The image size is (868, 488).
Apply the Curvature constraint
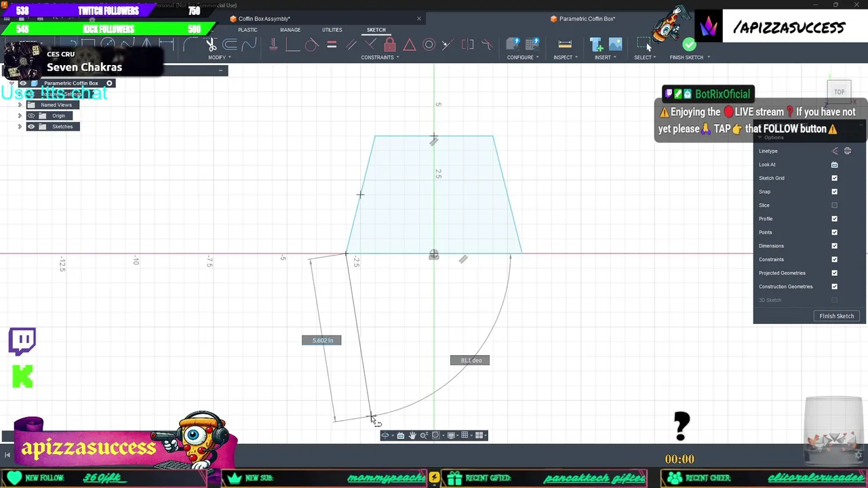click(486, 45)
